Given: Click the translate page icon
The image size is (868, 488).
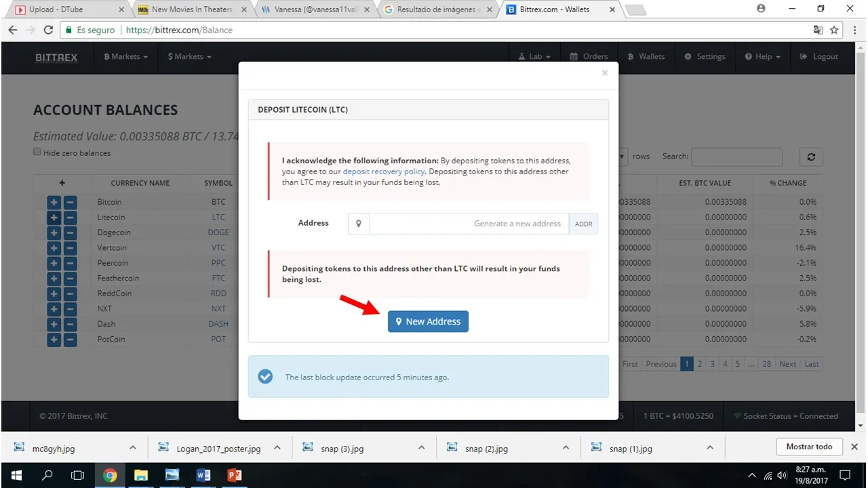Looking at the screenshot, I should [x=818, y=30].
